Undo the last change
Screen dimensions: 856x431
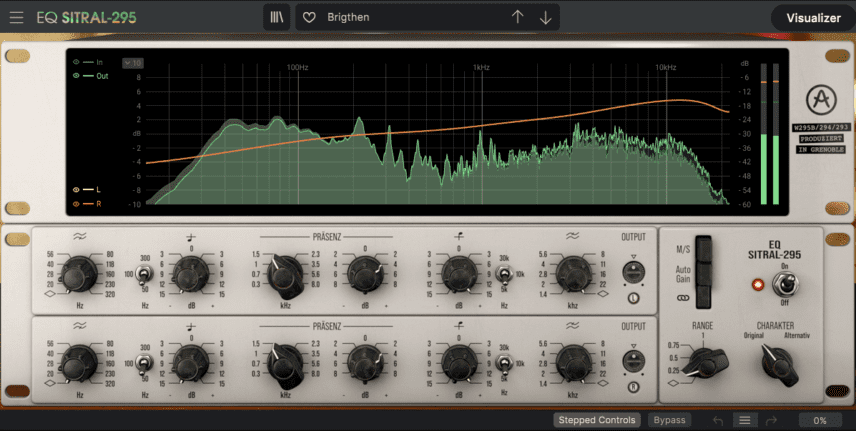pos(718,421)
